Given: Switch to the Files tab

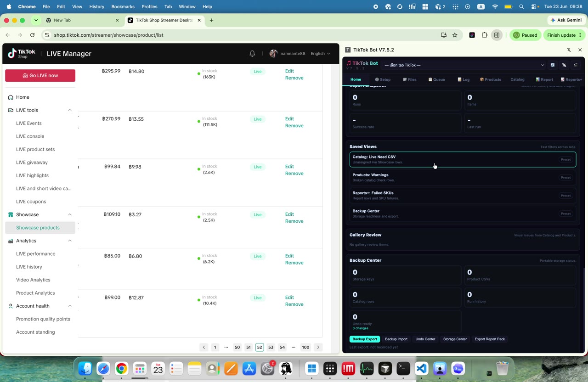Looking at the screenshot, I should tap(410, 79).
